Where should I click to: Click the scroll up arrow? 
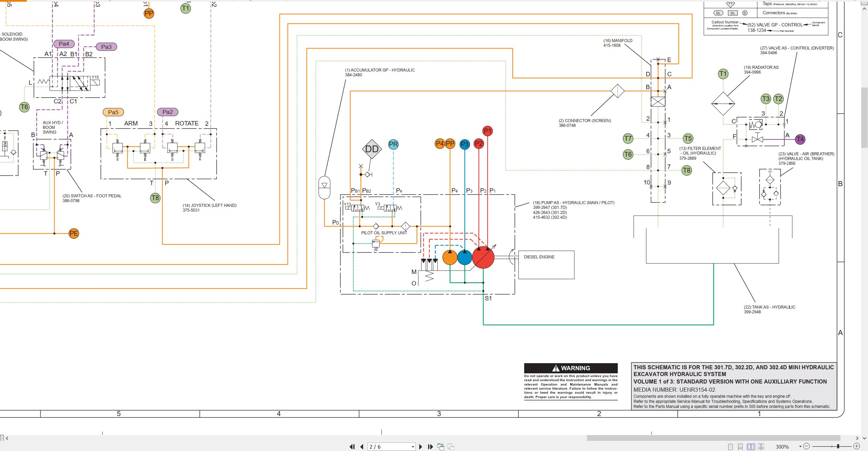point(864,8)
